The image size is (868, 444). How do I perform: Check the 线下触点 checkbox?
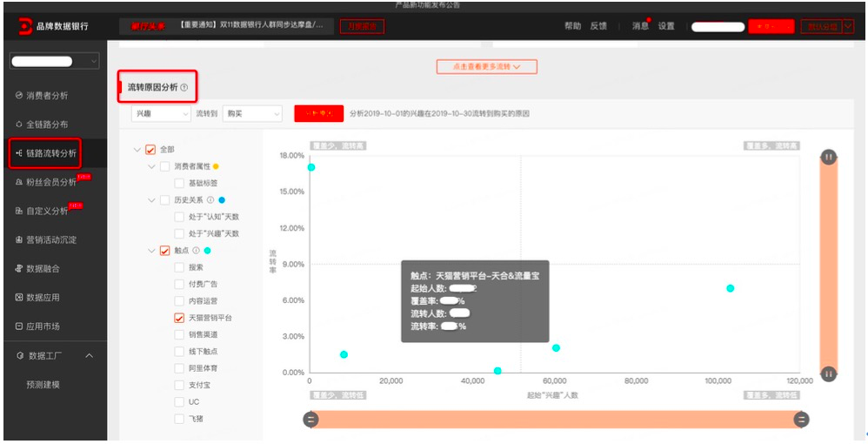click(179, 352)
